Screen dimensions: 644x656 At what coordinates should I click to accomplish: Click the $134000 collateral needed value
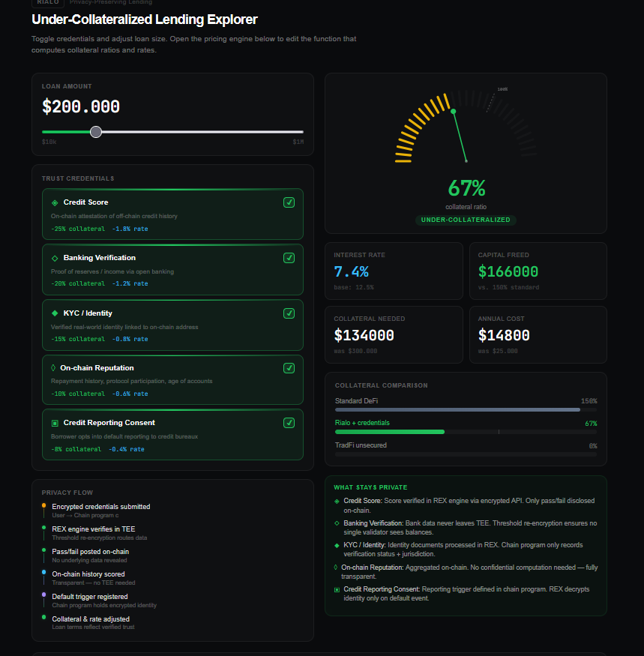tap(364, 336)
